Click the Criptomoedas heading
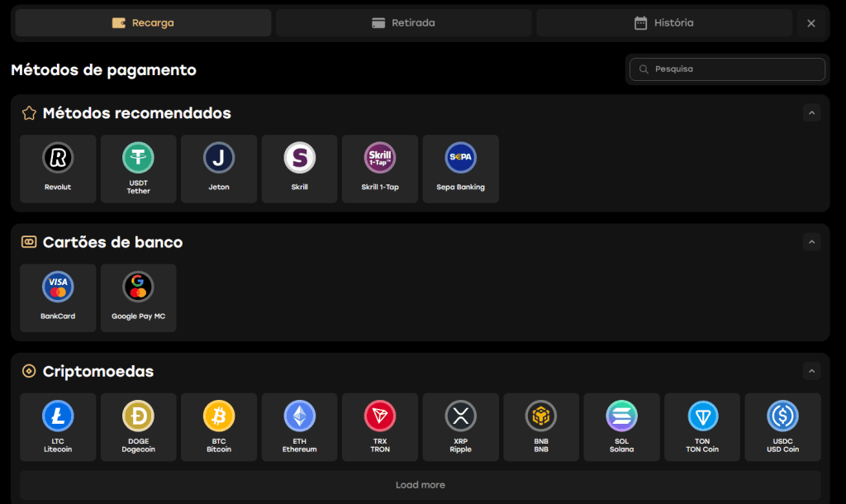 [97, 371]
